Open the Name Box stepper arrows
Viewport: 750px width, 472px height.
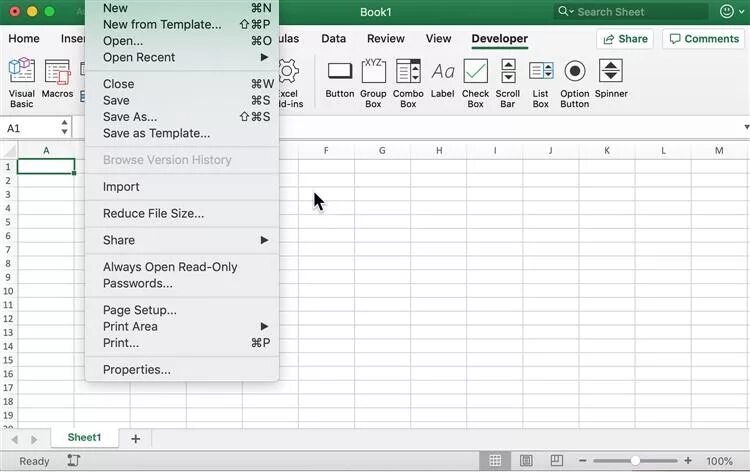[x=65, y=127]
